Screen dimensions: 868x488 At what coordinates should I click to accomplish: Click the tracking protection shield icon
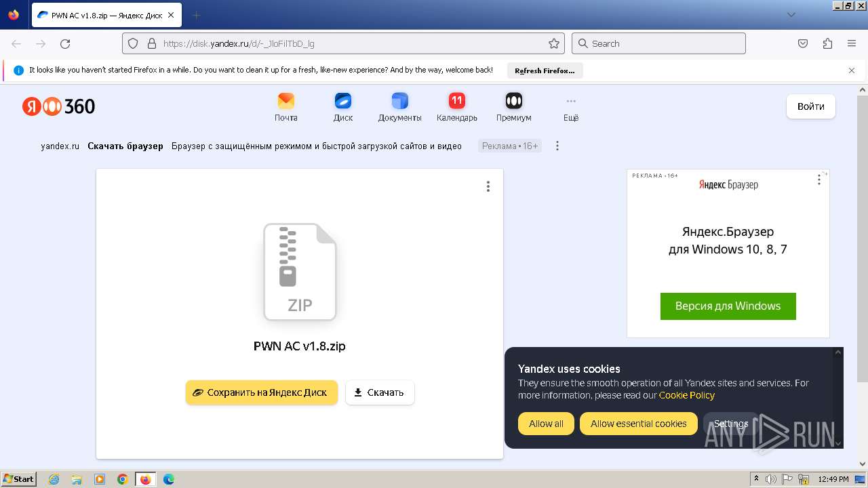[x=133, y=43]
